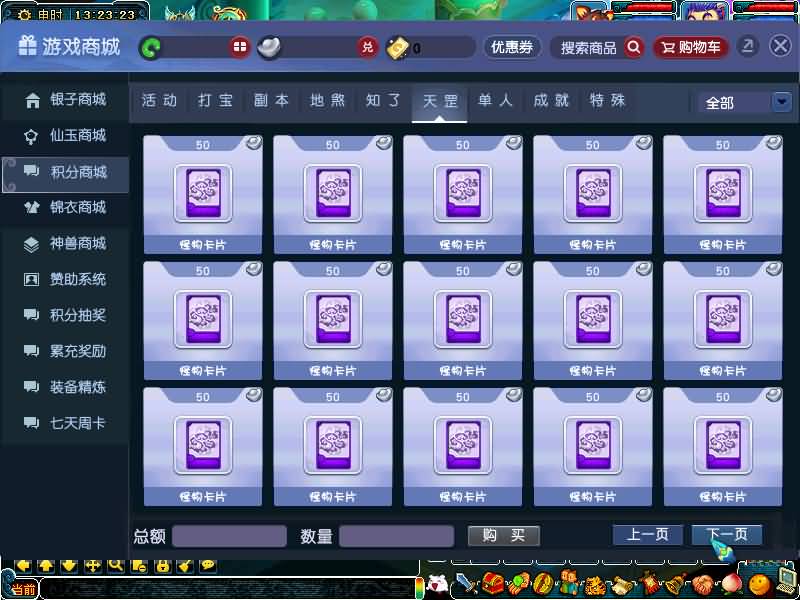
Task: Select the first 怪物卡片 item in top row
Action: pyautogui.click(x=203, y=194)
